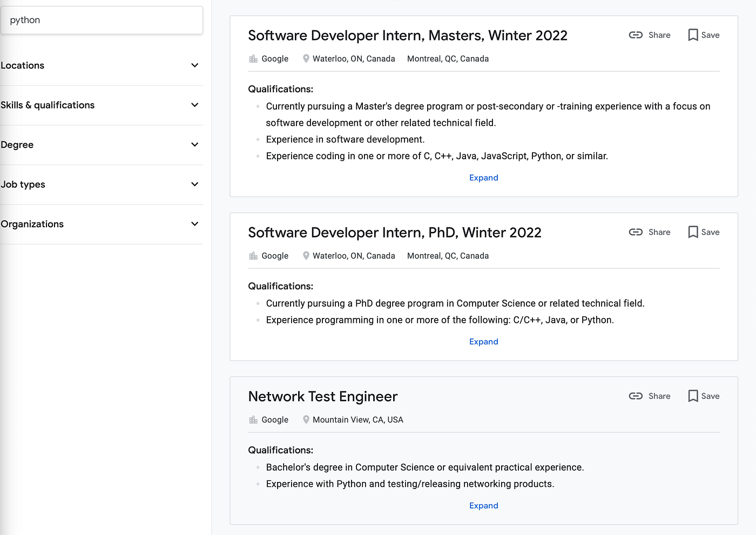This screenshot has width=756, height=535.
Task: Open Skills & qualifications filter section
Action: click(x=194, y=105)
